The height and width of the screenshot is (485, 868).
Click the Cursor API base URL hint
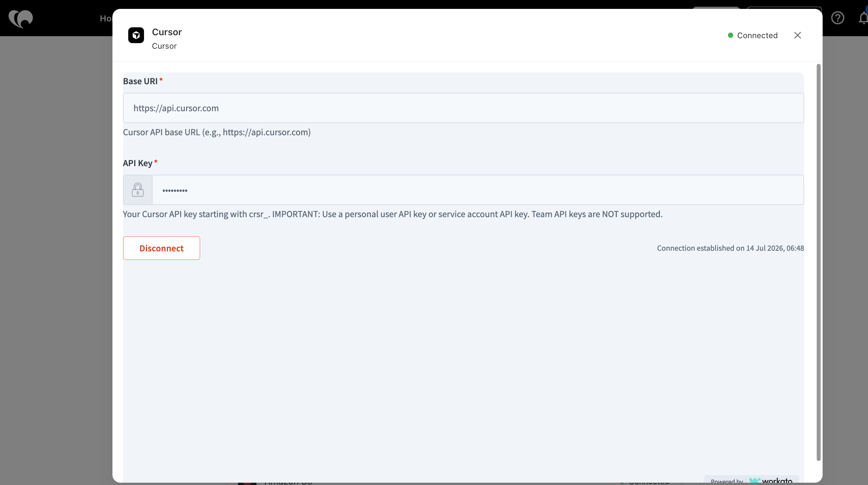tap(217, 132)
